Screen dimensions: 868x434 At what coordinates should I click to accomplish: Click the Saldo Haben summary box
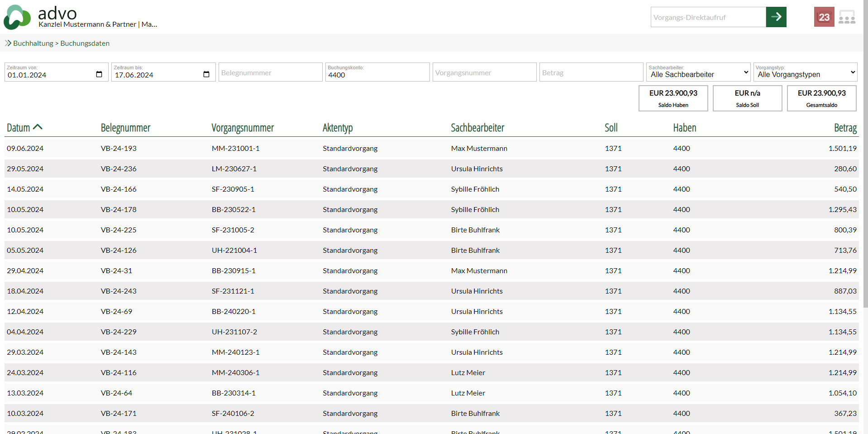[673, 98]
